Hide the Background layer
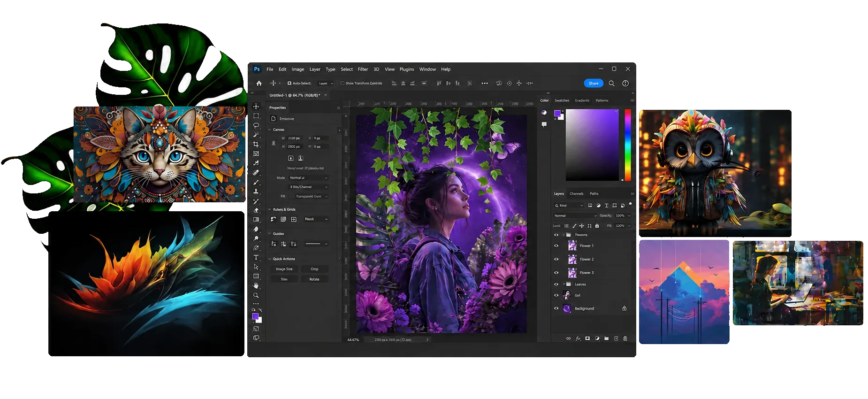The width and height of the screenshot is (868, 399). [556, 308]
